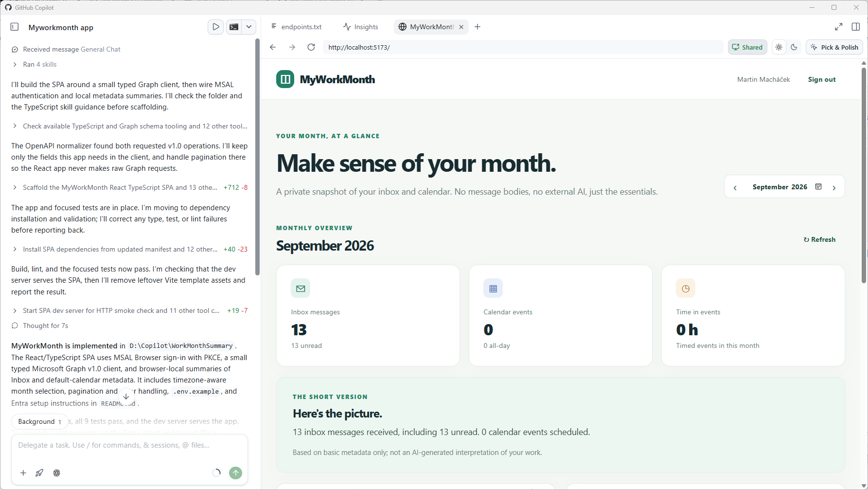
Task: Click the calendar grid icon on events card
Action: point(493,289)
